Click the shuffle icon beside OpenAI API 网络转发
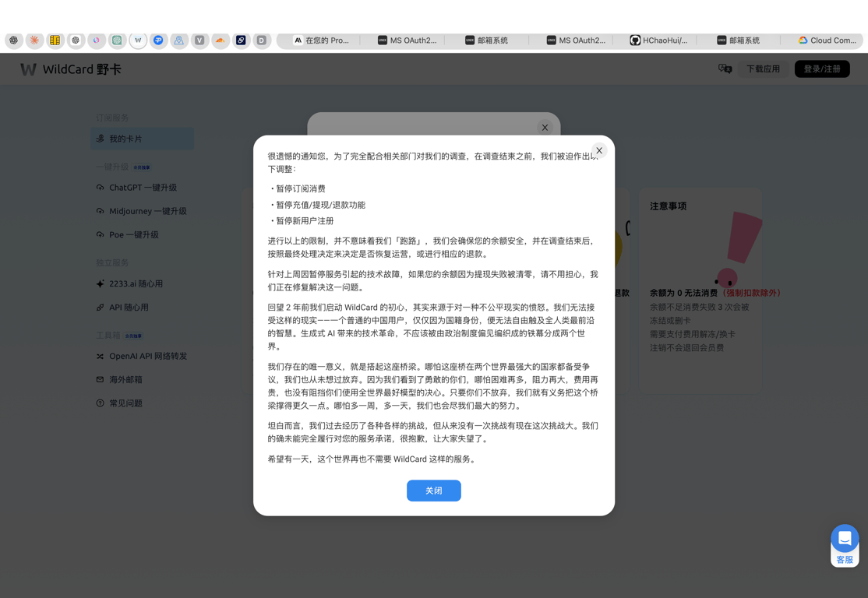The width and height of the screenshot is (868, 598). (101, 357)
